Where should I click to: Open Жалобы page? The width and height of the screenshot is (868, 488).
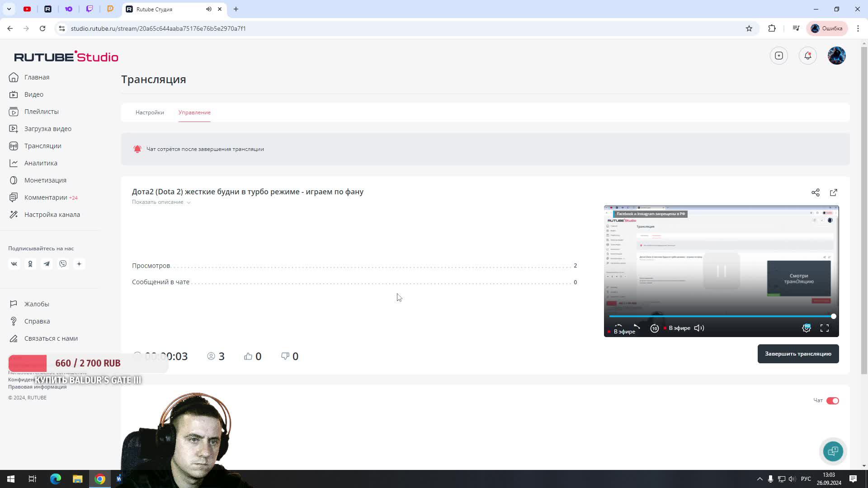[29, 304]
